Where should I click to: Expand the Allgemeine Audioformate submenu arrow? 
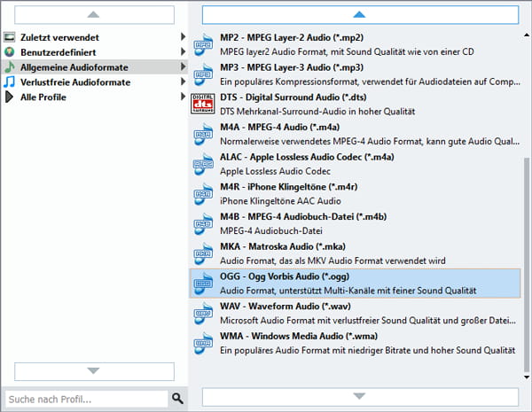click(184, 66)
